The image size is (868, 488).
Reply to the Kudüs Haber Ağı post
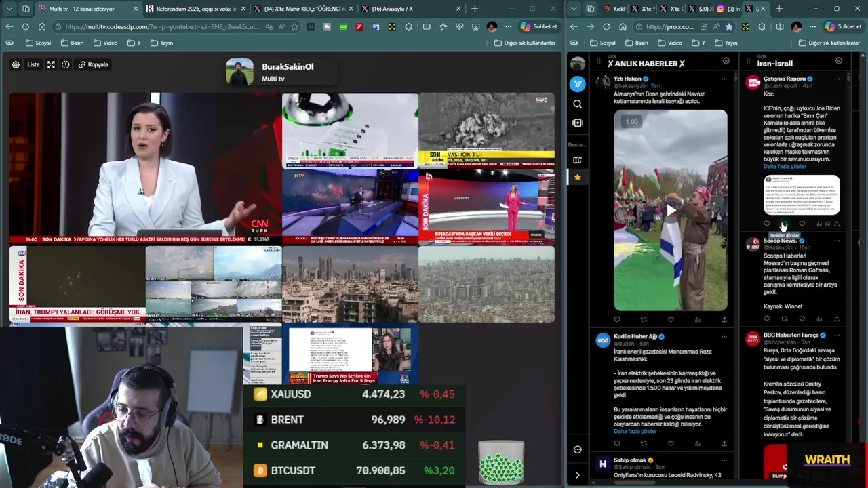[617, 443]
